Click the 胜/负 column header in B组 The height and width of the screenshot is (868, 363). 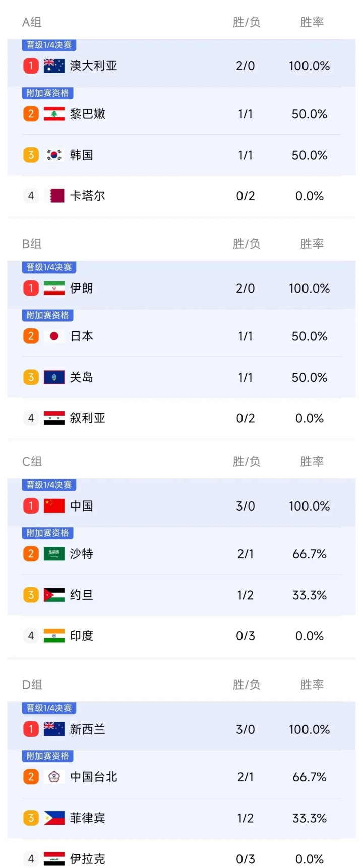pyautogui.click(x=247, y=244)
